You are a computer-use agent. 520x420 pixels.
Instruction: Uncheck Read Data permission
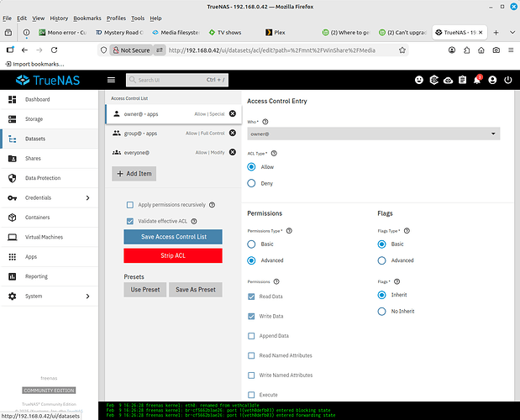click(251, 297)
